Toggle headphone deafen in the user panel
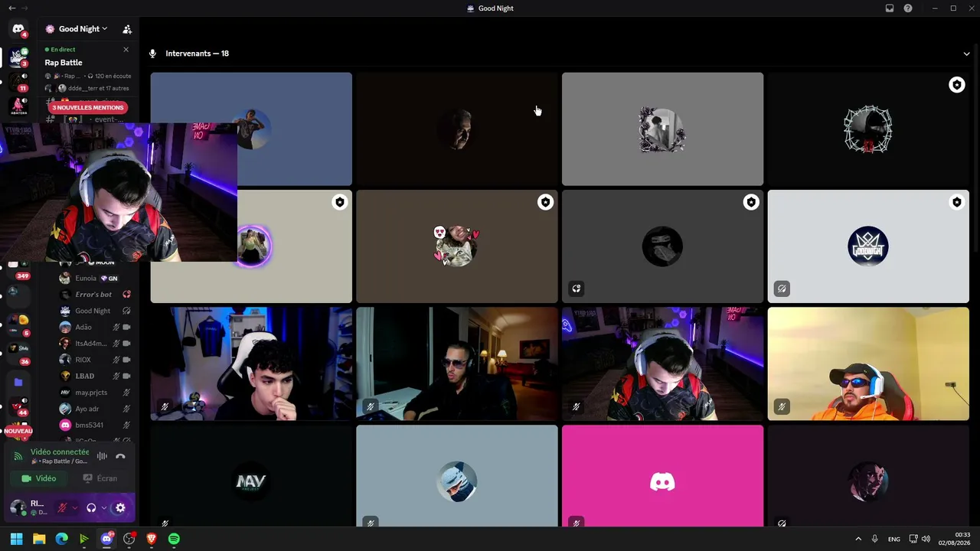This screenshot has height=551, width=980. pyautogui.click(x=91, y=507)
